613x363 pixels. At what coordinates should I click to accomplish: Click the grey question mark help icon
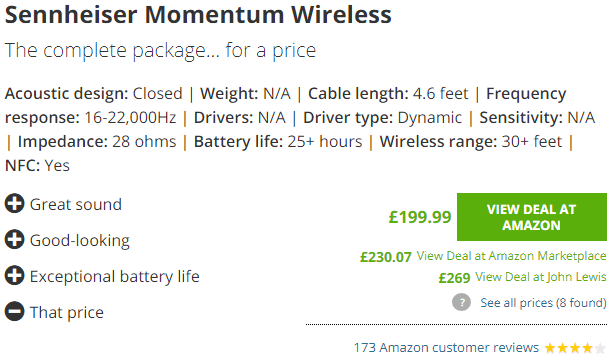tap(461, 302)
